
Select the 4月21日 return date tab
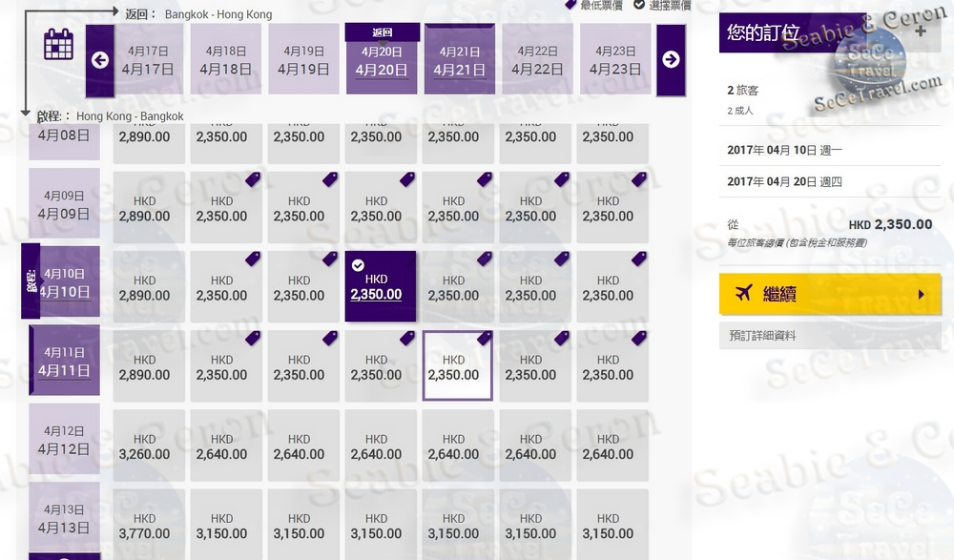(x=460, y=60)
